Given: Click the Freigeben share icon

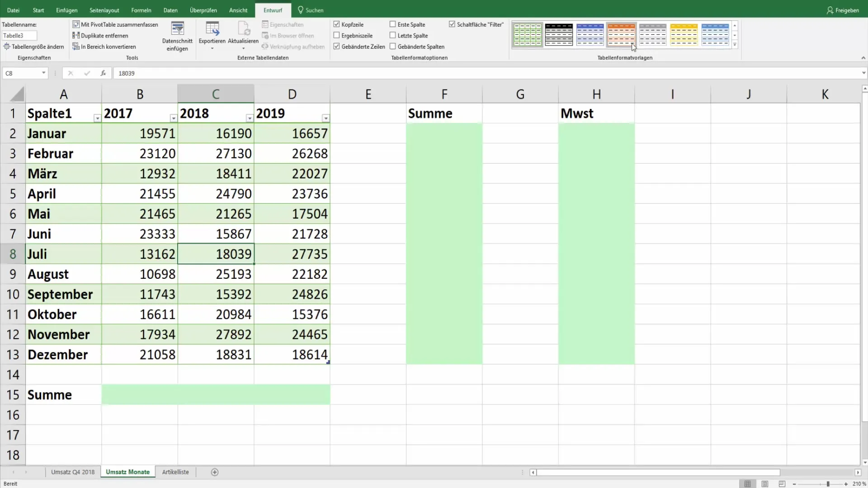Looking at the screenshot, I should pyautogui.click(x=830, y=10).
